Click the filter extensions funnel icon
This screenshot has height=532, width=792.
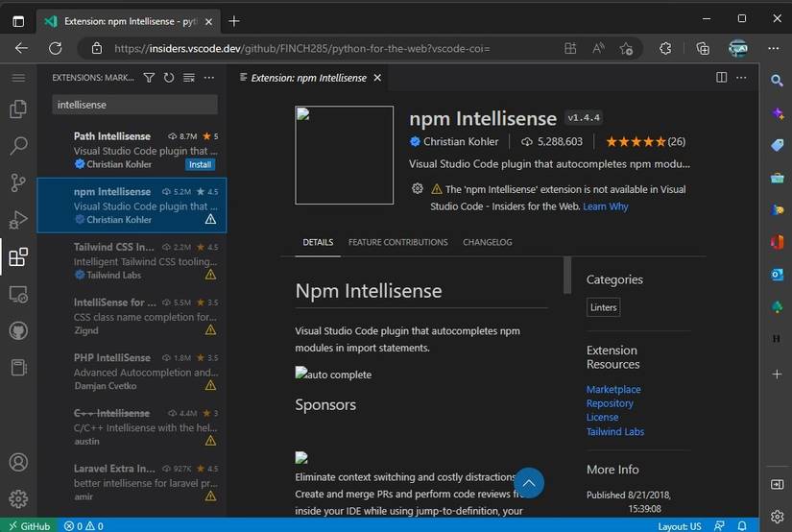coord(150,78)
